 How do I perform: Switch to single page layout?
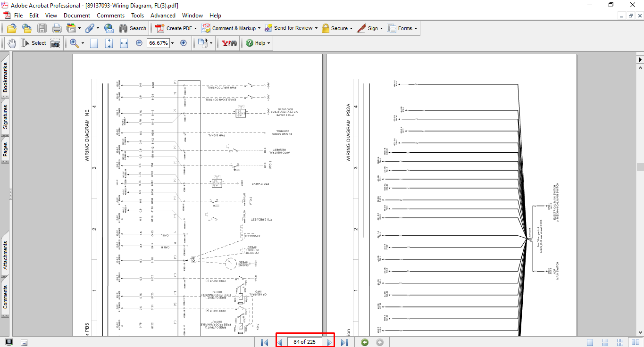coord(590,342)
